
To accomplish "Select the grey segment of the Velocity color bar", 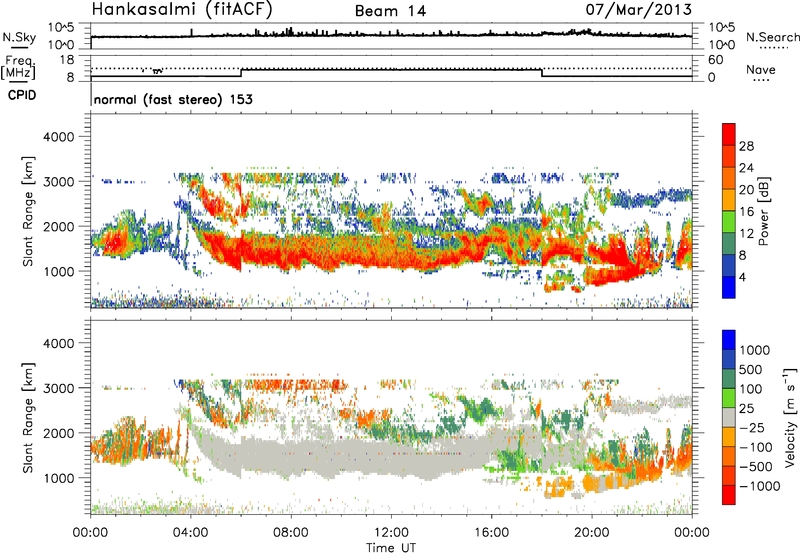I will point(729,417).
